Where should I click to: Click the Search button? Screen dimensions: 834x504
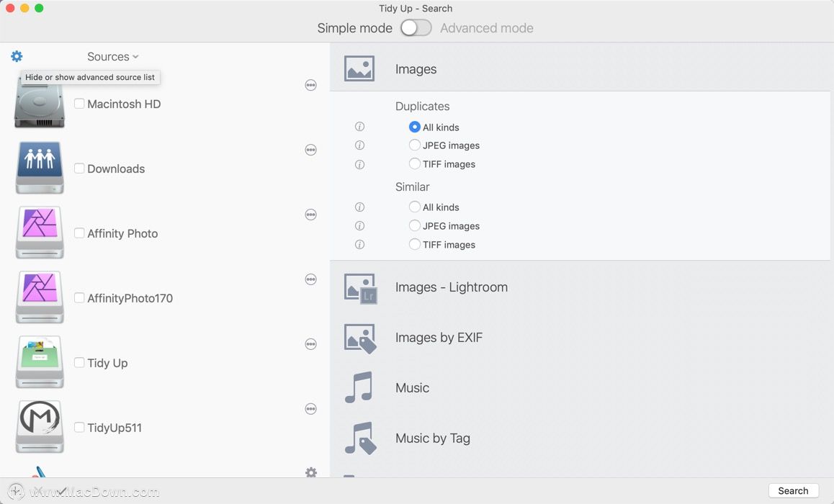[x=793, y=491]
